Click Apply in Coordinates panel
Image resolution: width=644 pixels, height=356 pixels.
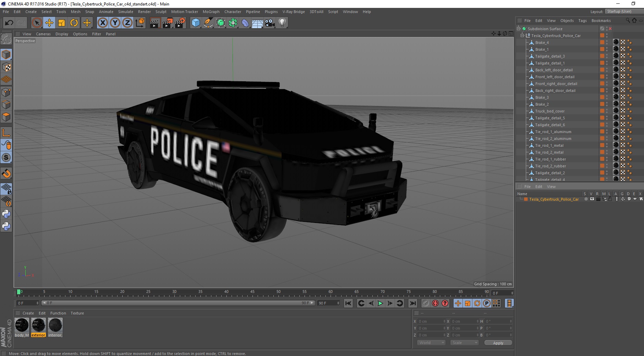tap(498, 343)
